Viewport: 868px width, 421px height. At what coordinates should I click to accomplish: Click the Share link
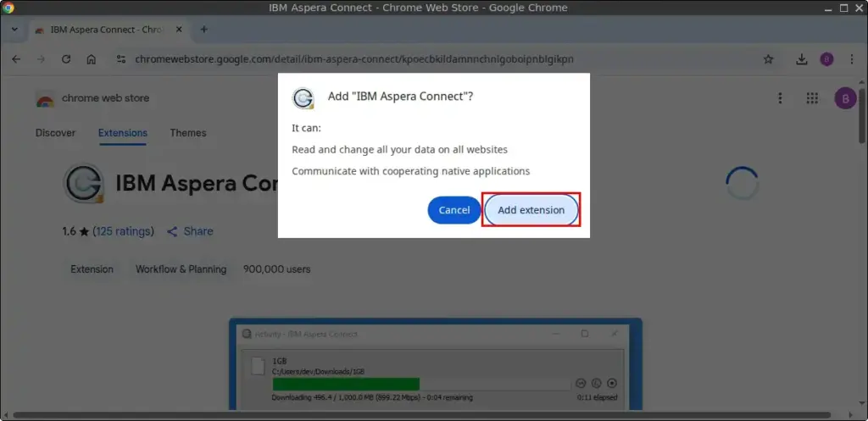coord(190,231)
